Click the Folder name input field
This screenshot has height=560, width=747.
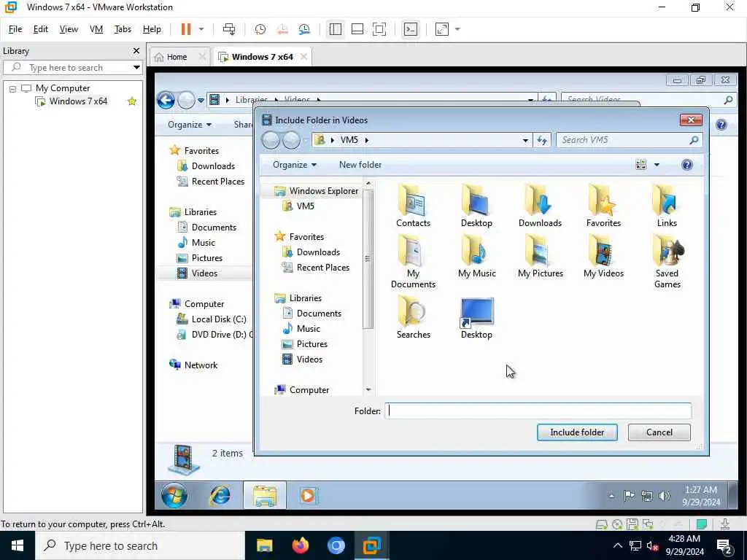pos(538,411)
